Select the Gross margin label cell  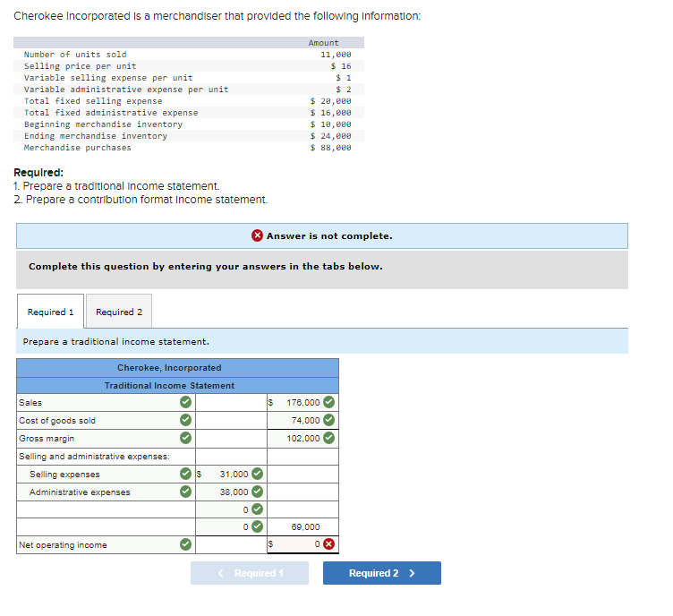(x=106, y=439)
